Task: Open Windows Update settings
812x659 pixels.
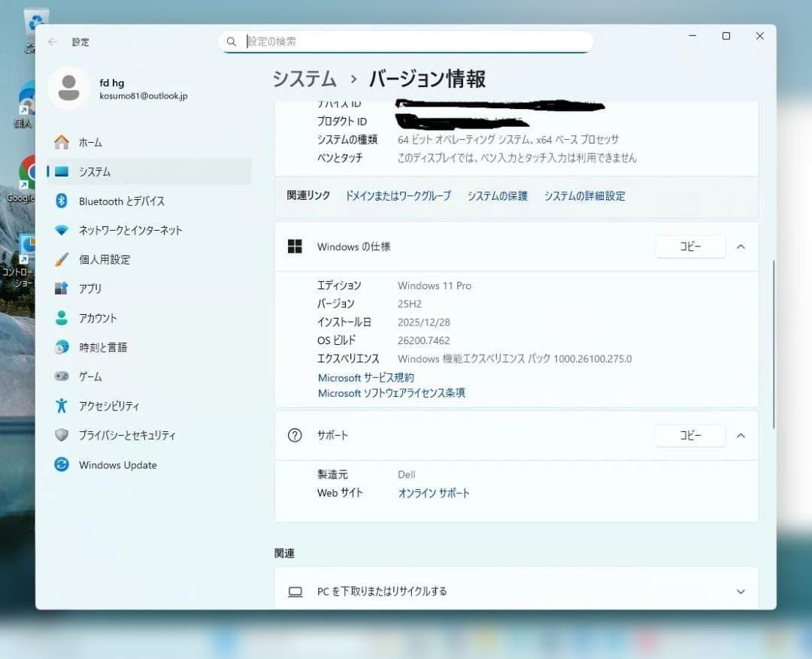Action: tap(117, 464)
